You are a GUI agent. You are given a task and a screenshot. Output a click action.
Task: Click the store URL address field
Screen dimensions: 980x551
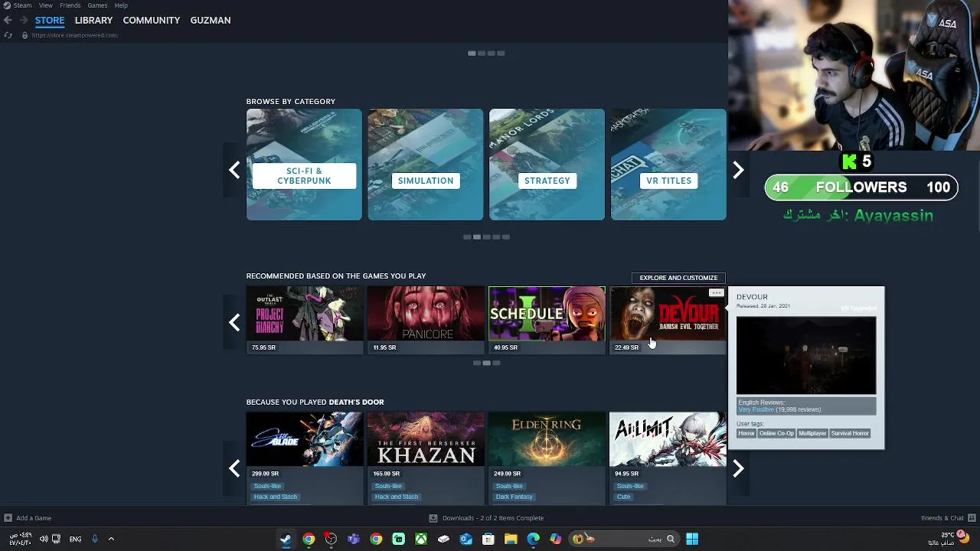pyautogui.click(x=75, y=35)
